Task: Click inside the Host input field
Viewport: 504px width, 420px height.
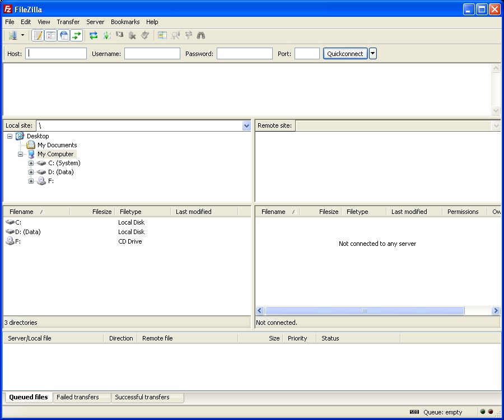Action: [x=55, y=53]
